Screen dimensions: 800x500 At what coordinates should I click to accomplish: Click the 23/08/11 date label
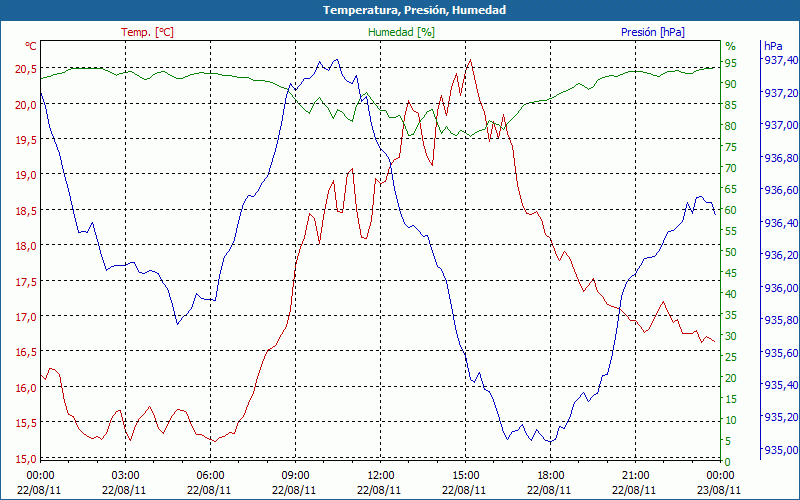point(719,490)
